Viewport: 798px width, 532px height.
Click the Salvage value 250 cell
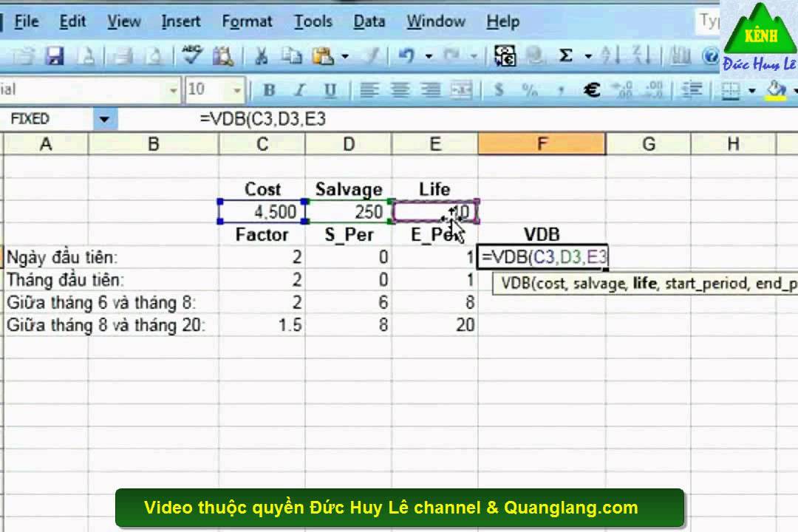point(349,211)
